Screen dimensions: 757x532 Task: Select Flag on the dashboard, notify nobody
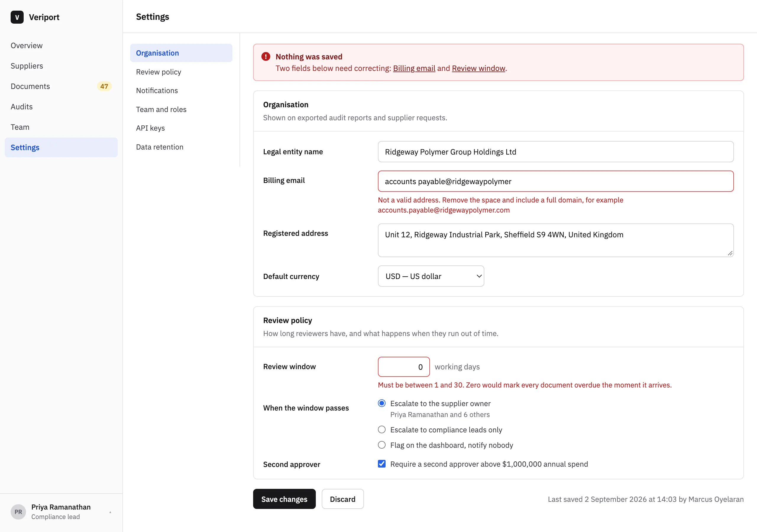[382, 445]
